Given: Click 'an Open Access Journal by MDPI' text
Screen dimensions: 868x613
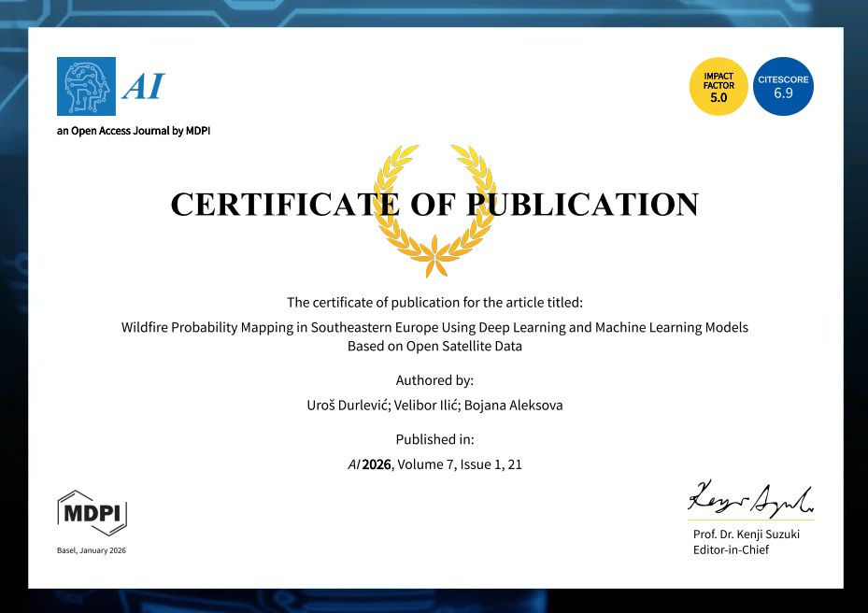Looking at the screenshot, I should [134, 131].
